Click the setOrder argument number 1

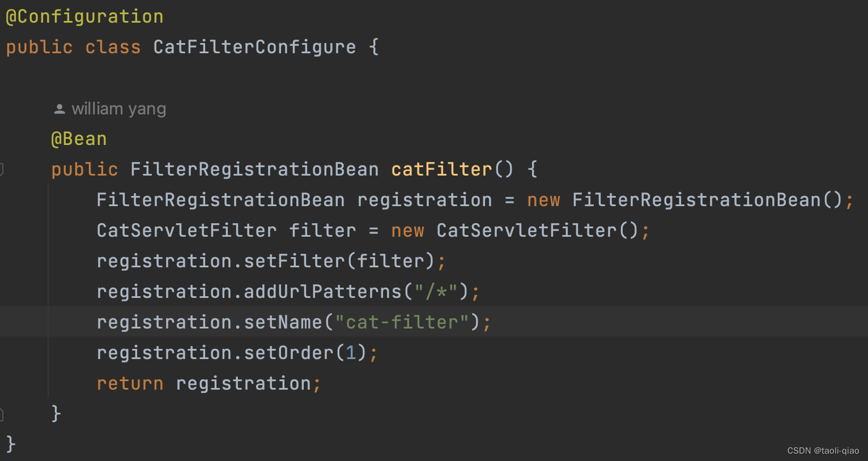[x=351, y=353]
